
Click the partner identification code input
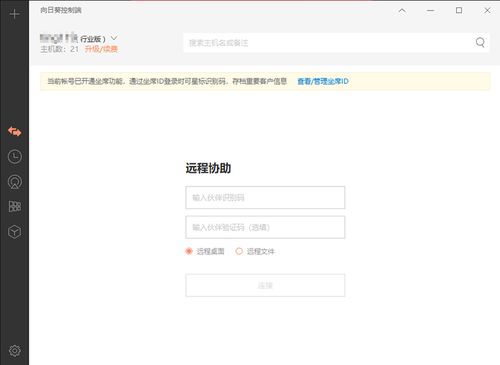click(265, 198)
